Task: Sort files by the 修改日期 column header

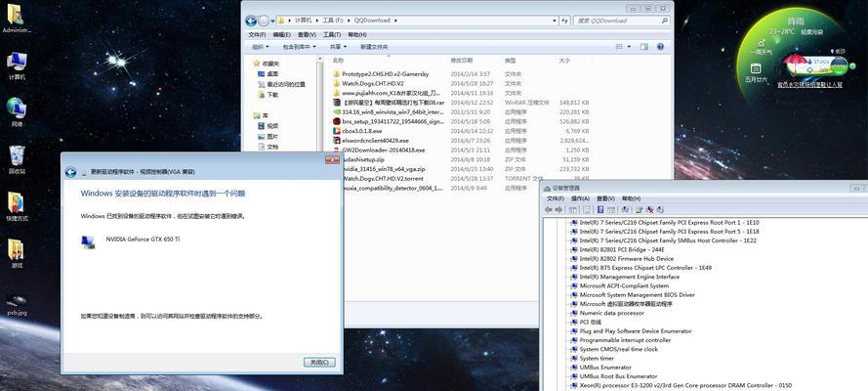Action: coord(461,60)
